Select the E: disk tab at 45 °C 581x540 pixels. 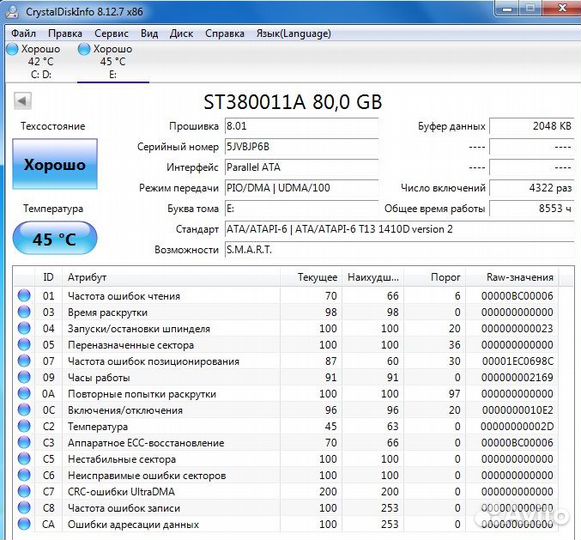coord(113,62)
